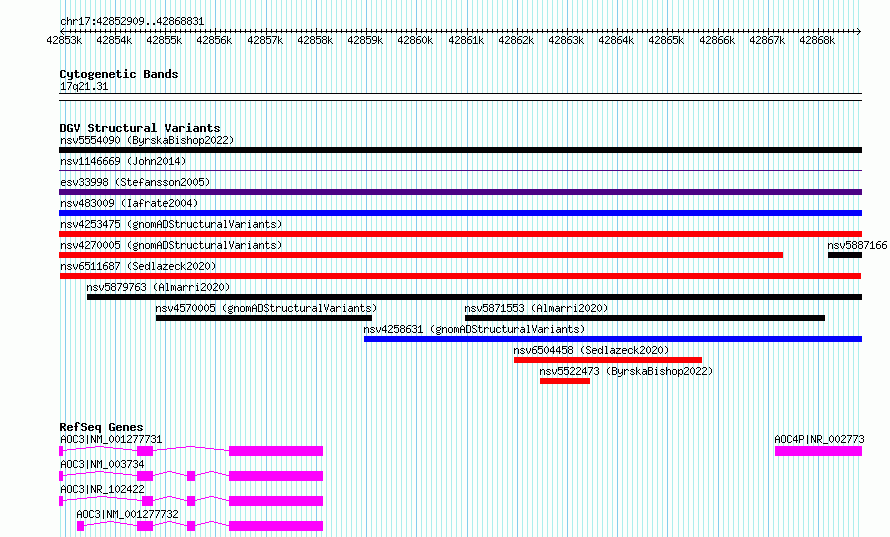Select the nsv6511687 (Sedlazeck2020) red bar
Viewport: 890px width, 537px height.
460,276
